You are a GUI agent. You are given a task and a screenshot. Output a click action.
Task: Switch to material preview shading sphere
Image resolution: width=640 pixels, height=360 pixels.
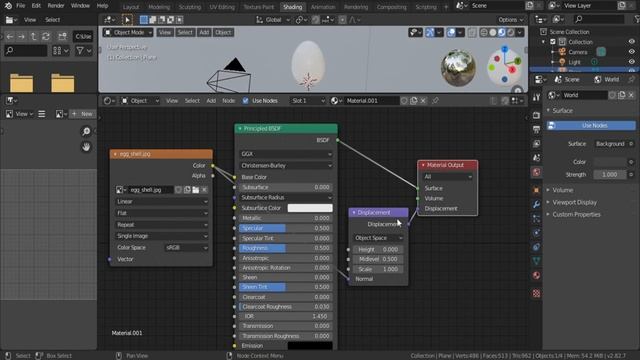tap(502, 33)
